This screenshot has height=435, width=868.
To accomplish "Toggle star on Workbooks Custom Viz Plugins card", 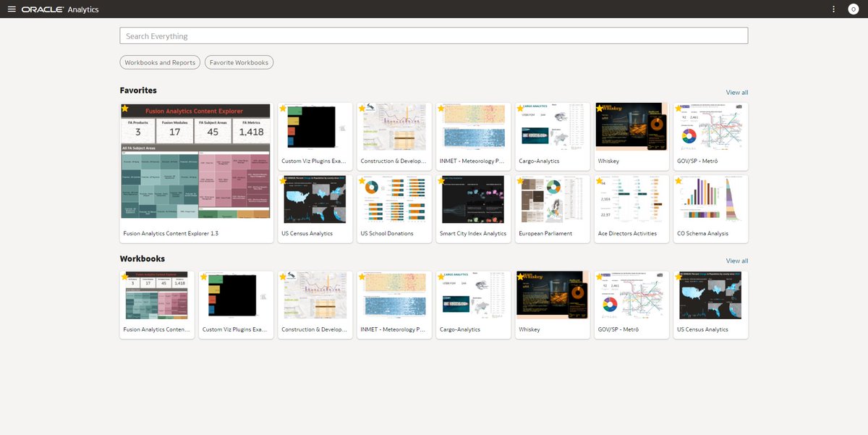I will click(203, 276).
